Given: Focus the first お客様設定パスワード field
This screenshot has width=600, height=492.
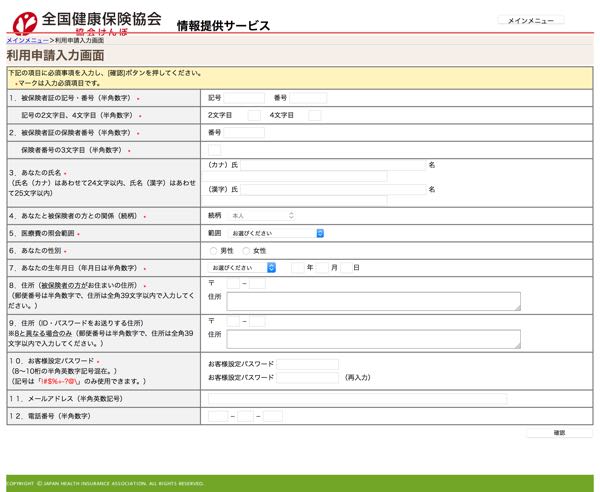Looking at the screenshot, I should 307,364.
